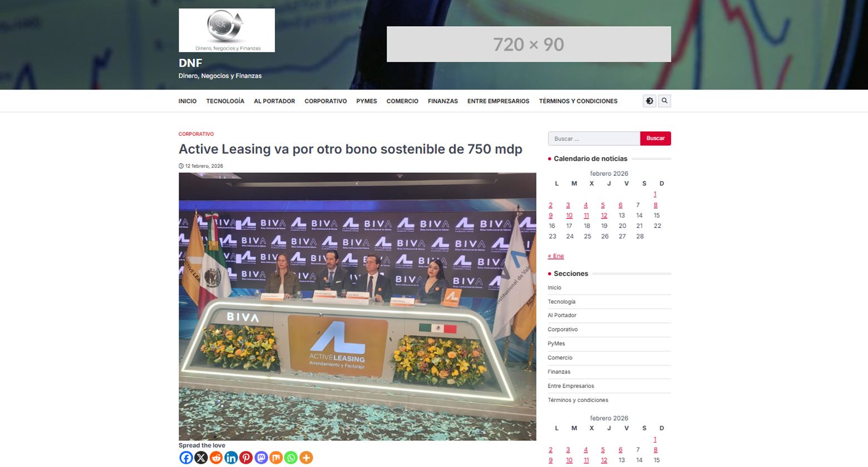Image resolution: width=868 pixels, height=467 pixels.
Task: Pin article on Pinterest
Action: coord(246,458)
